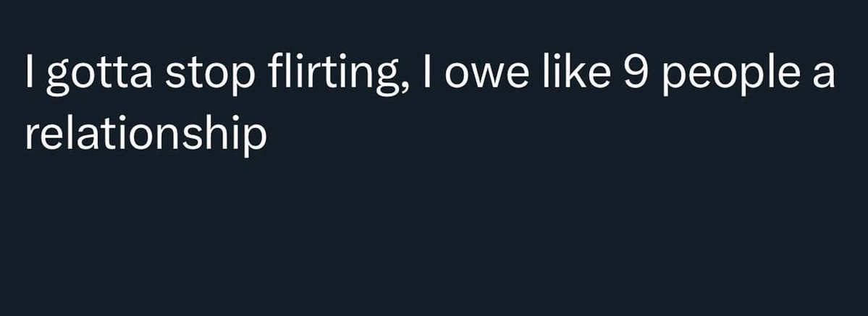Click the letter "k" in "like"
868x316 pixels.
pos(575,70)
